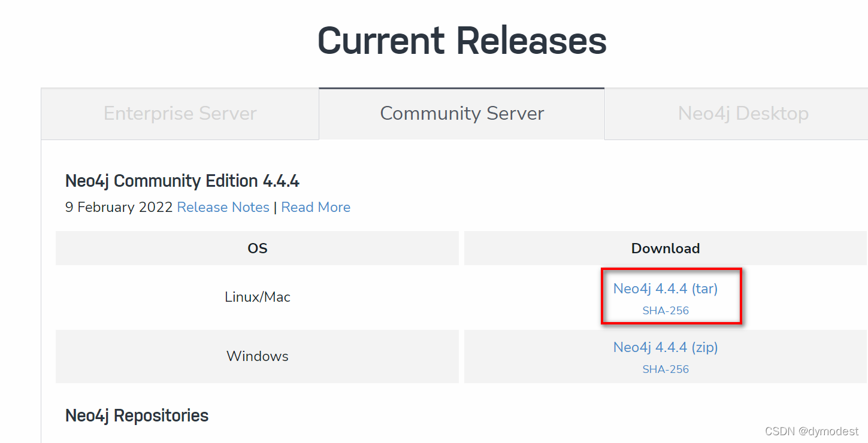Click the Neo4j Repositories heading
868x443 pixels.
(137, 415)
